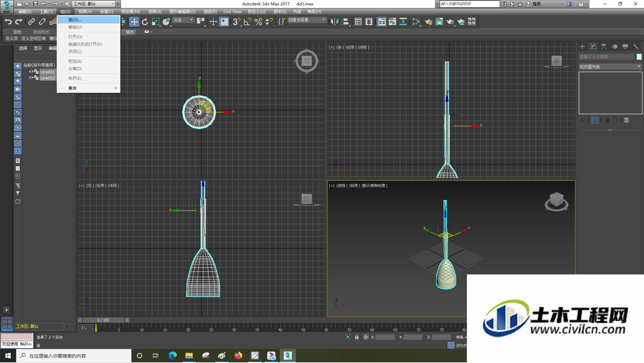This screenshot has width=644, height=363.
Task: Expand the Assembly submenu arrow
Action: click(115, 88)
